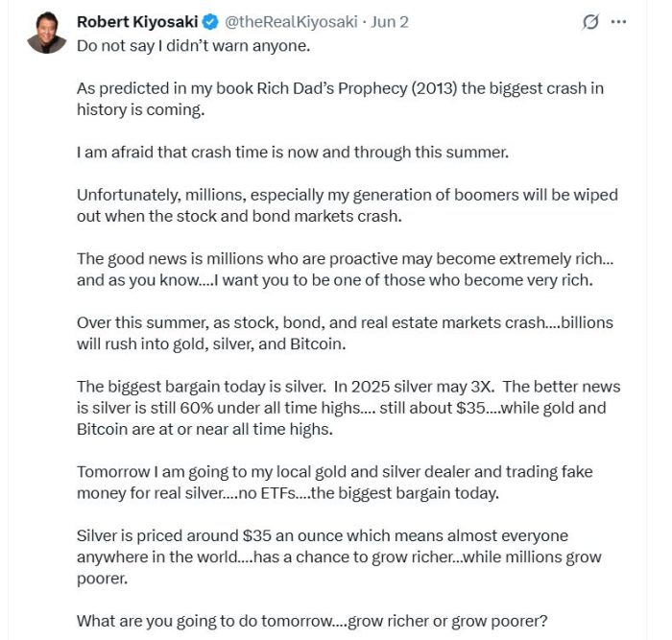
Task: Click the blue verified checkmark badge
Action: [x=210, y=22]
